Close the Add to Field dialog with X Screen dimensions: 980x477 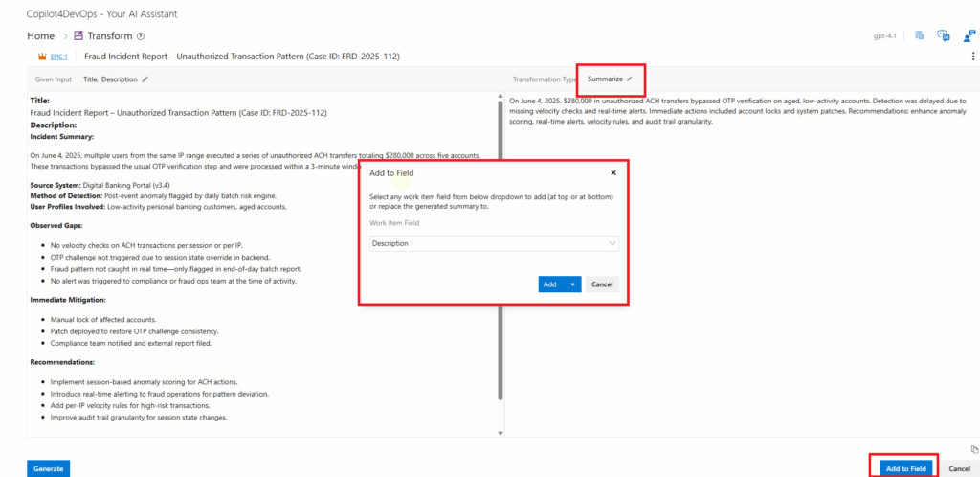click(x=612, y=173)
